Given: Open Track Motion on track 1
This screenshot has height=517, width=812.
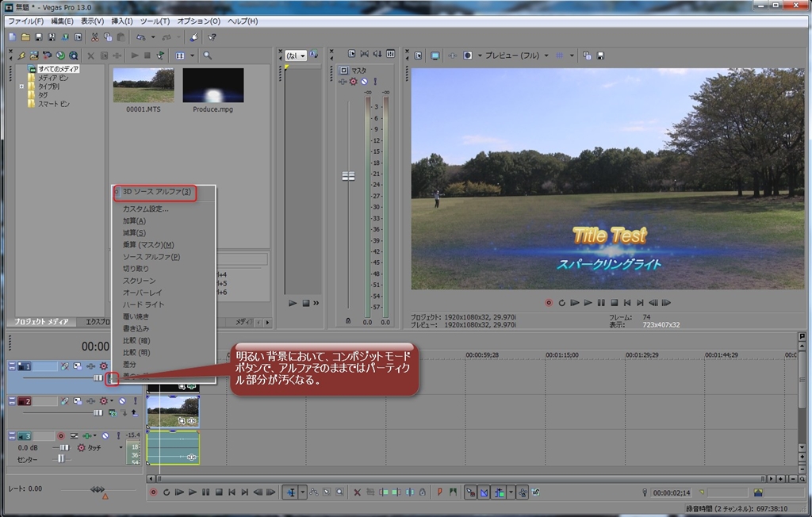Looking at the screenshot, I should tap(77, 366).
